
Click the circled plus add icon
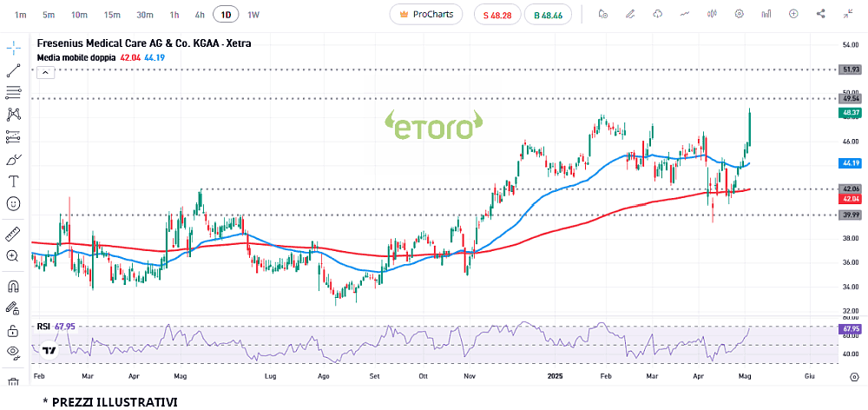[794, 15]
